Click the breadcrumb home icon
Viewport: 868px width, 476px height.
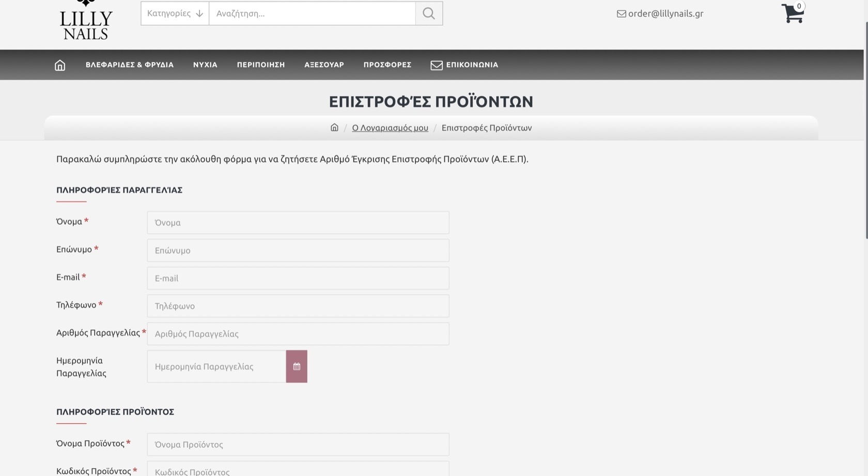coord(334,127)
